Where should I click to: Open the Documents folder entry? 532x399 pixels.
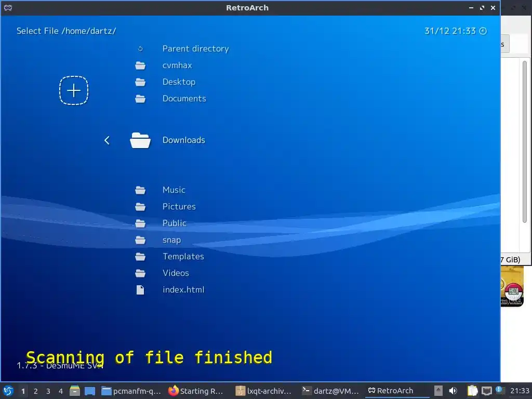click(184, 98)
